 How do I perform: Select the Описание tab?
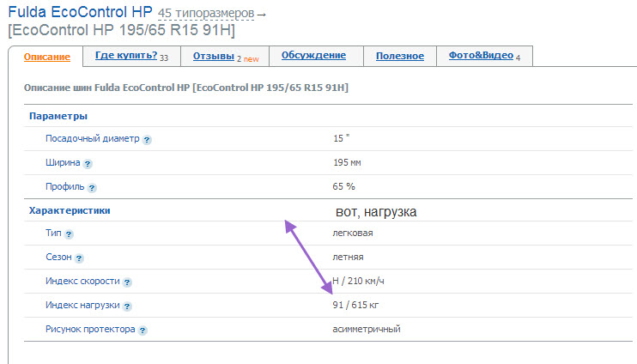point(47,57)
